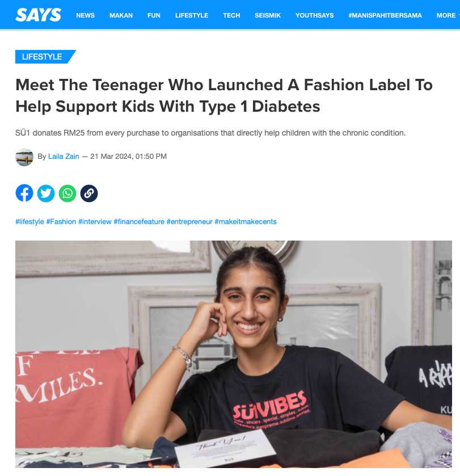
Task: Expand the MORE menu
Action: tap(448, 15)
